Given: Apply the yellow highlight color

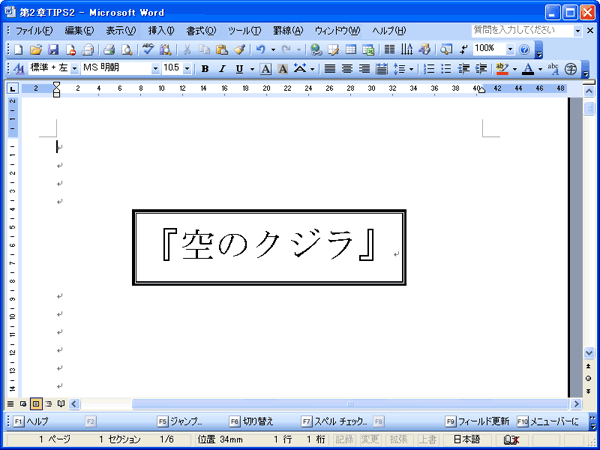Looking at the screenshot, I should tap(502, 69).
